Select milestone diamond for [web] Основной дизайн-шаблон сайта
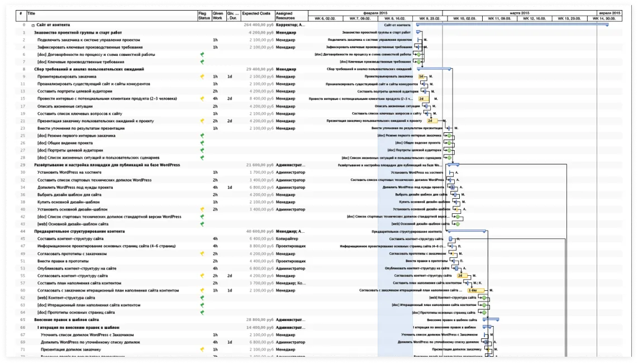This screenshot has width=638, height=364. (x=457, y=224)
